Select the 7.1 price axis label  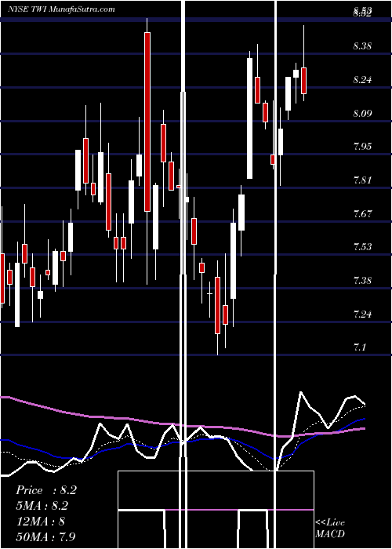(360, 347)
